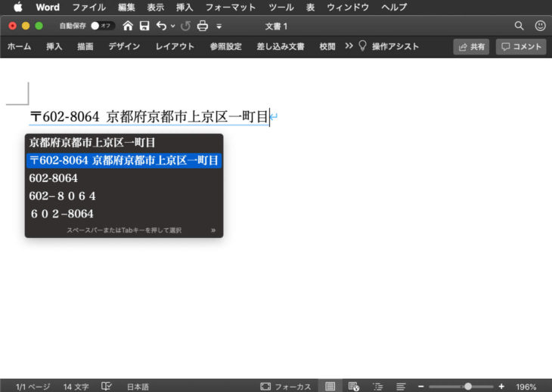Print using the printer icon
The height and width of the screenshot is (392, 552).
tap(203, 26)
